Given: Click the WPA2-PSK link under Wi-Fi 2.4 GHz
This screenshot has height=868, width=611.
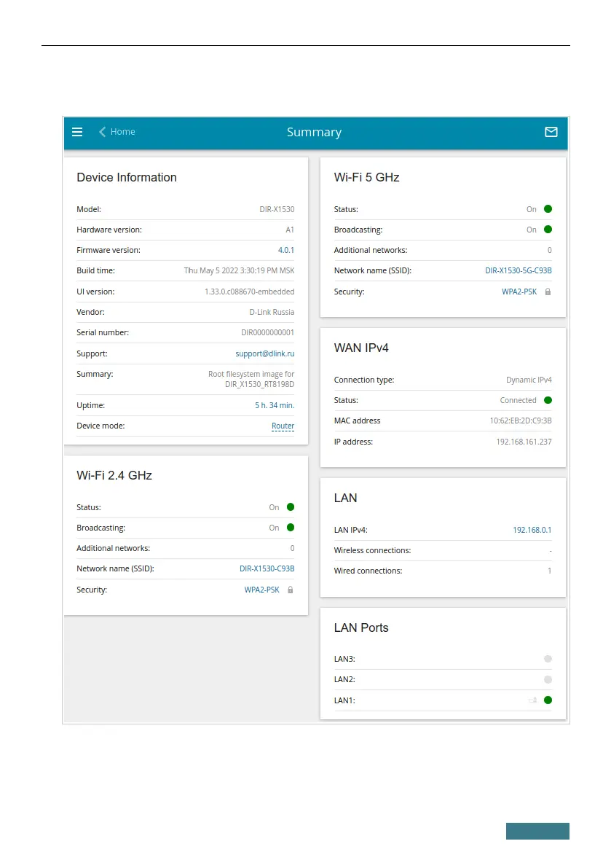Looking at the screenshot, I should click(x=261, y=590).
